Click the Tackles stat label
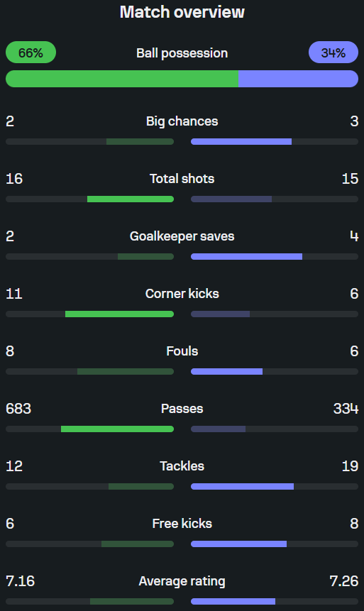The width and height of the screenshot is (364, 611). coord(182,466)
